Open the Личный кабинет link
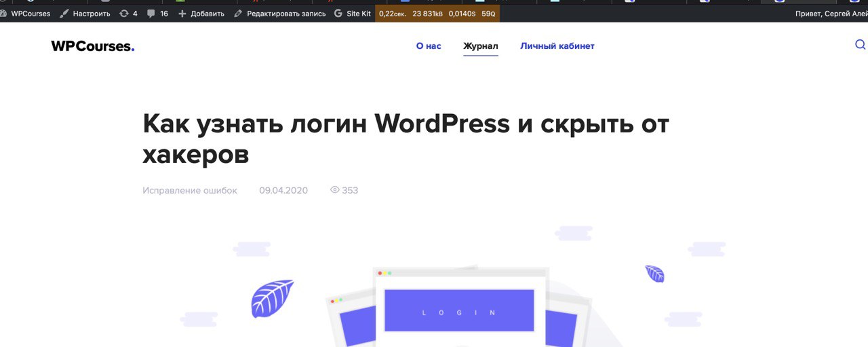 [x=557, y=46]
